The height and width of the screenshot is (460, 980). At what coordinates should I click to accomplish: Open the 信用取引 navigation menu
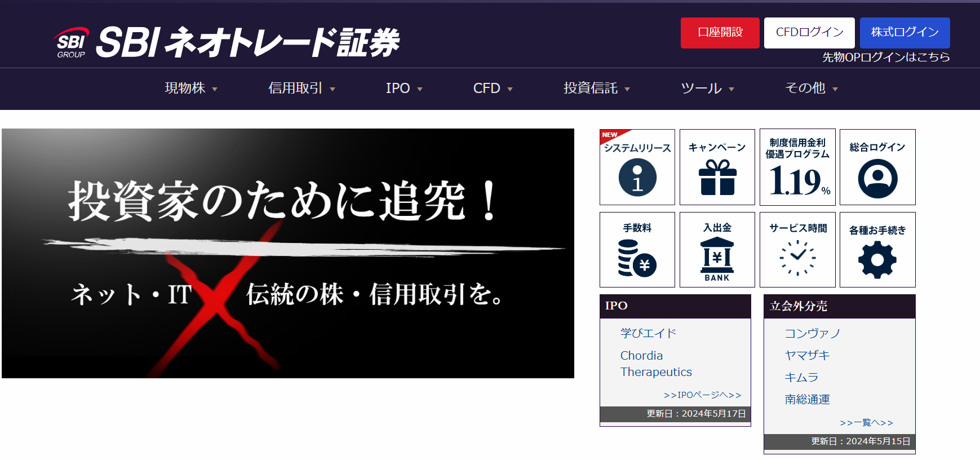[295, 88]
